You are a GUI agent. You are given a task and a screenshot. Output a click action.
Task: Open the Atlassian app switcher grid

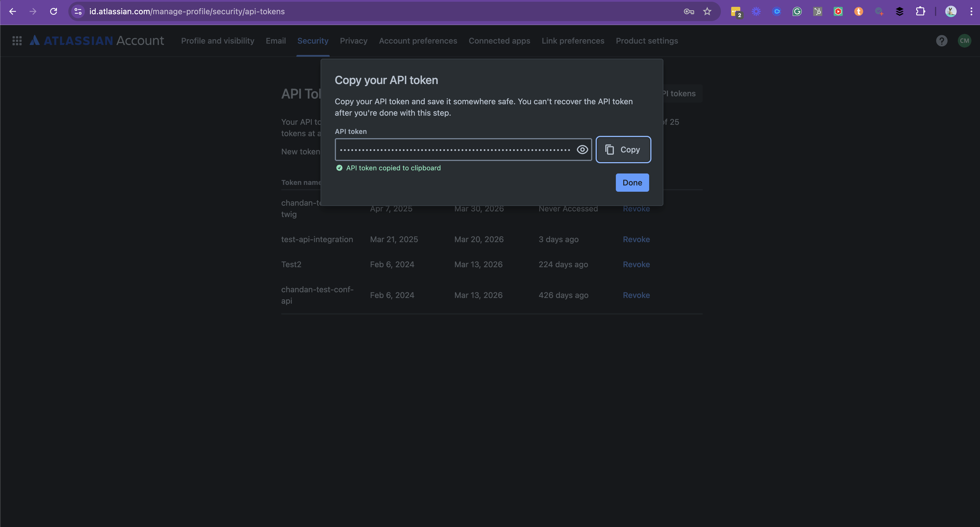click(x=17, y=41)
